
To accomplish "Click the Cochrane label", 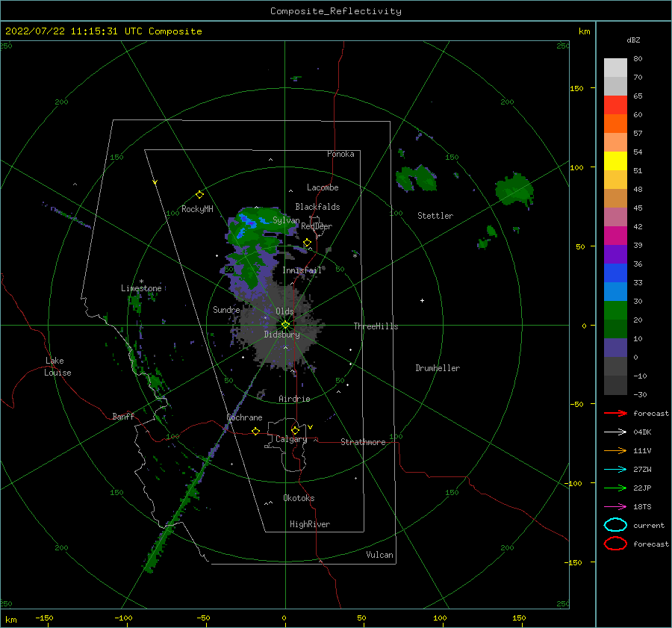I will click(x=244, y=417).
